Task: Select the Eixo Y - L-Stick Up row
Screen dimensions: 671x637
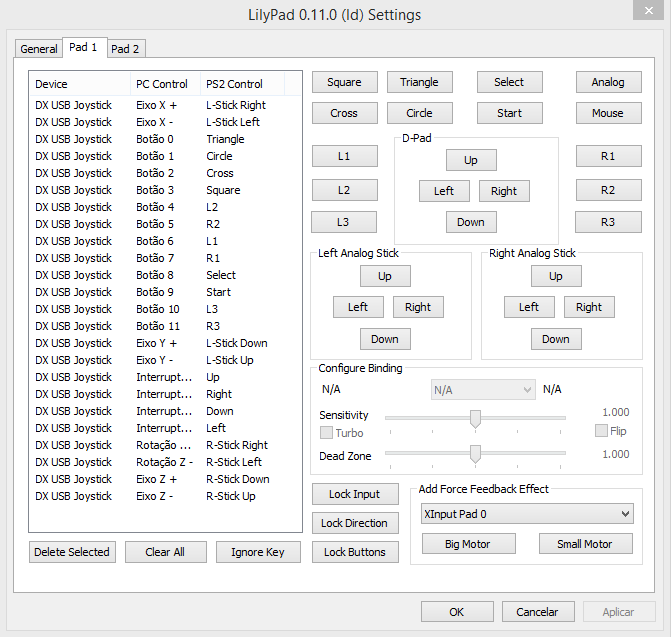Action: 165,360
